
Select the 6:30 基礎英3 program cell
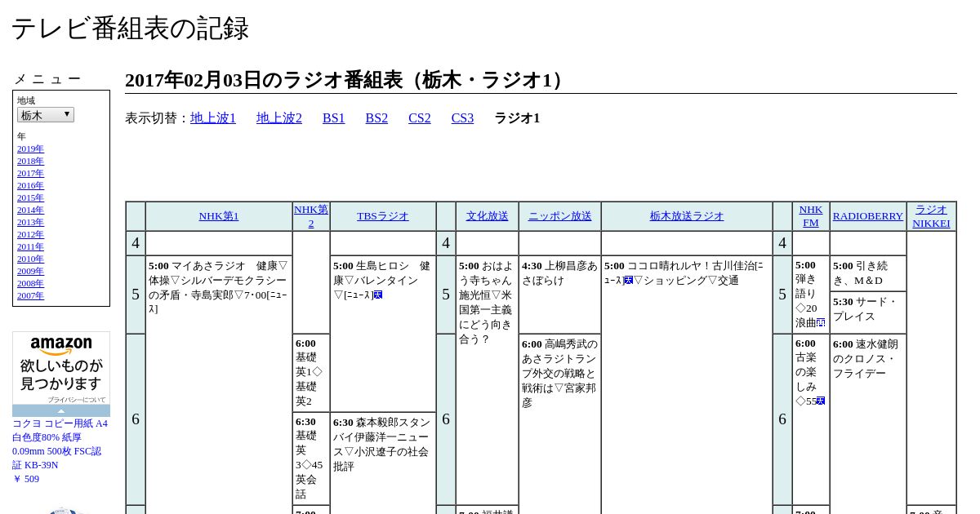311,459
